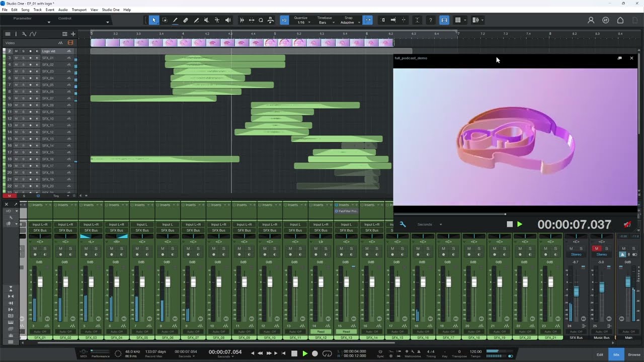
Task: Adjust the Main channel fader
Action: 628,282
